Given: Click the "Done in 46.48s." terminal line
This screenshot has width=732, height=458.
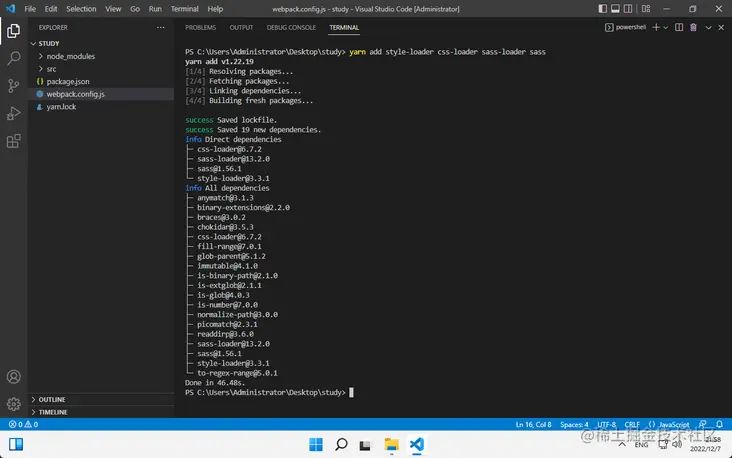Looking at the screenshot, I should (x=215, y=383).
